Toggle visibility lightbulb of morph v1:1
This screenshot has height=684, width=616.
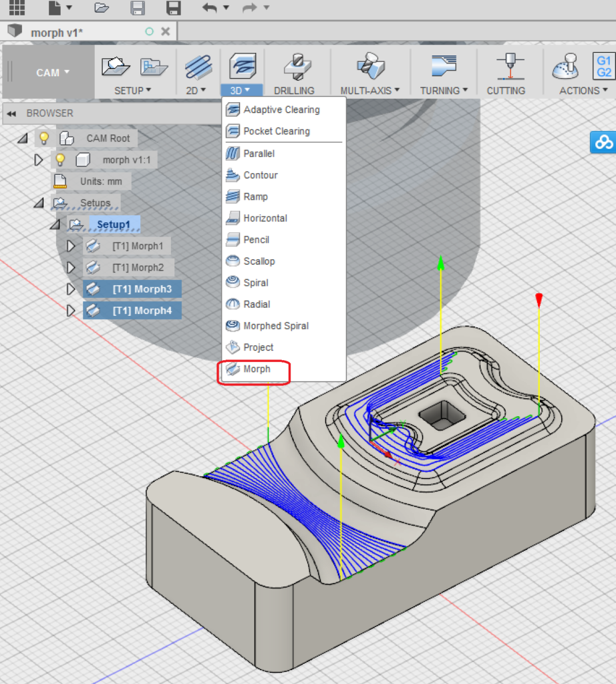[60, 160]
